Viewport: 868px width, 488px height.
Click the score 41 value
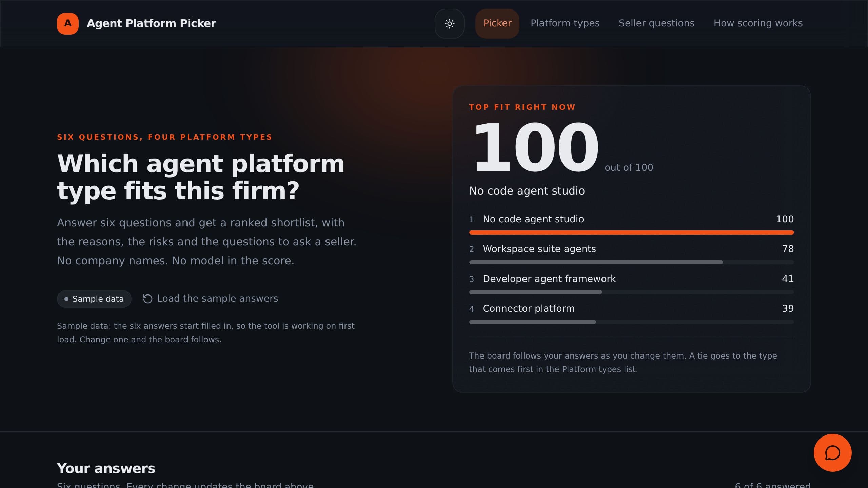[x=788, y=279]
